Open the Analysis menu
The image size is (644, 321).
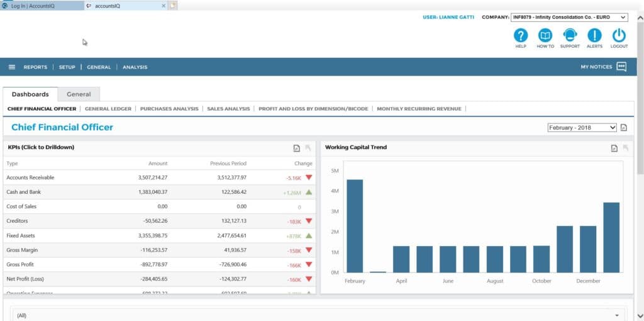[x=135, y=67]
